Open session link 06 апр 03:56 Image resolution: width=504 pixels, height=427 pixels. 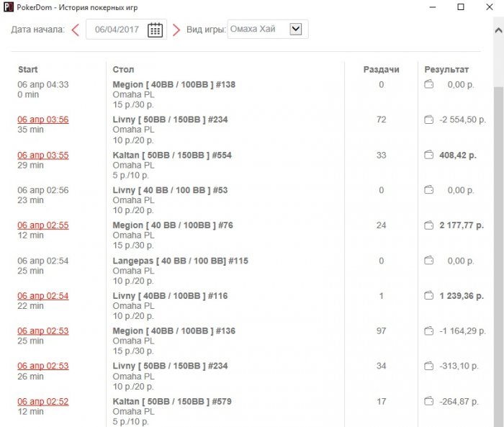43,120
